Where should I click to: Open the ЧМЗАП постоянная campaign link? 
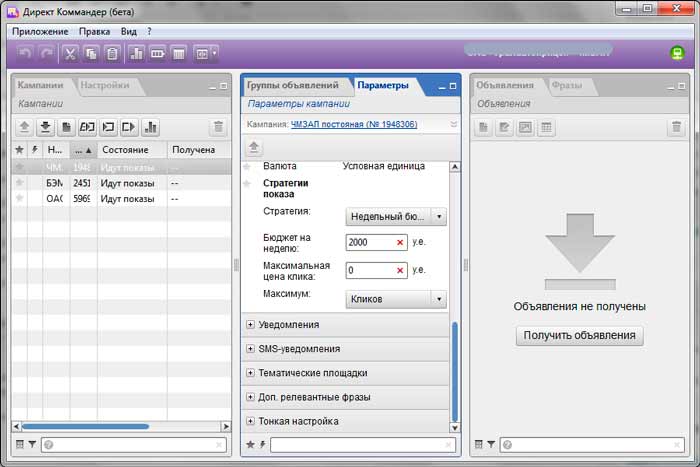[353, 124]
